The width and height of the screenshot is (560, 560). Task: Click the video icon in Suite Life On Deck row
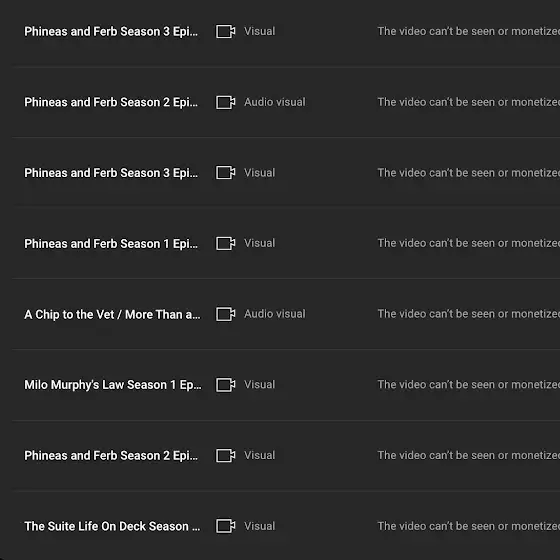(225, 526)
